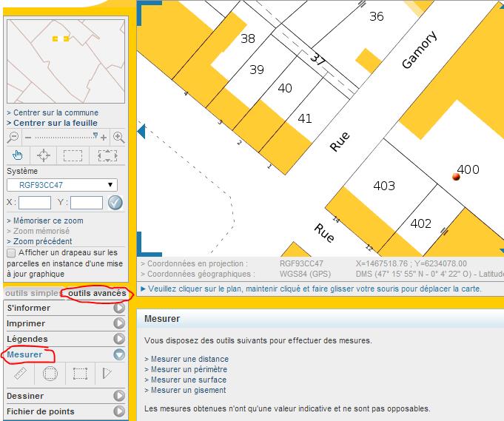
Task: Switch to the 'outils avancés' tab
Action: pos(97,294)
